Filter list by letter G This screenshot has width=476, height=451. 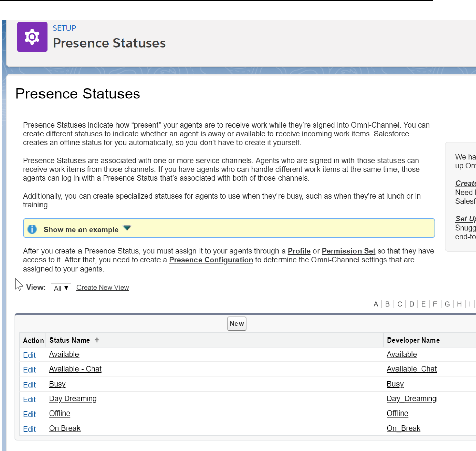[x=447, y=304]
